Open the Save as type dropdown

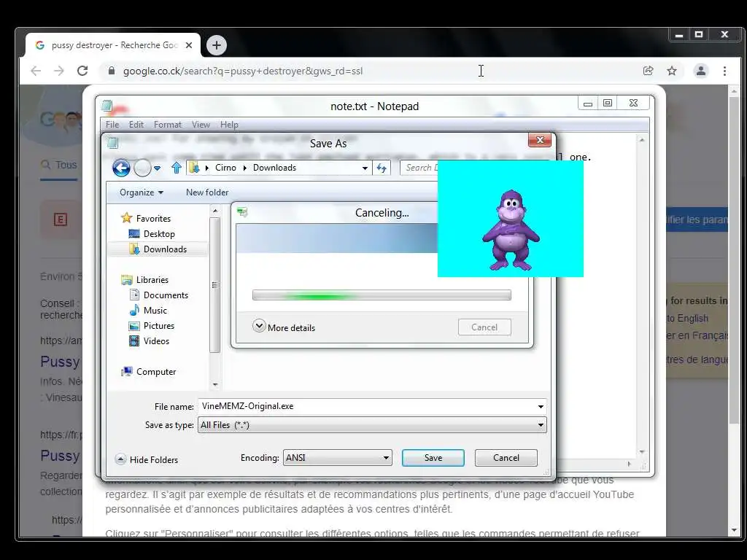point(541,425)
